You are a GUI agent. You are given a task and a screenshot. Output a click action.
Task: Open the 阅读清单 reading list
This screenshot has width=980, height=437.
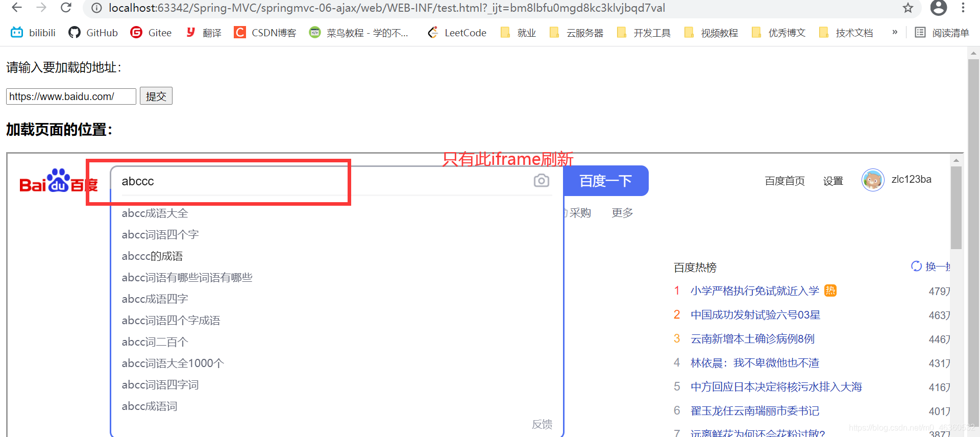click(x=942, y=33)
